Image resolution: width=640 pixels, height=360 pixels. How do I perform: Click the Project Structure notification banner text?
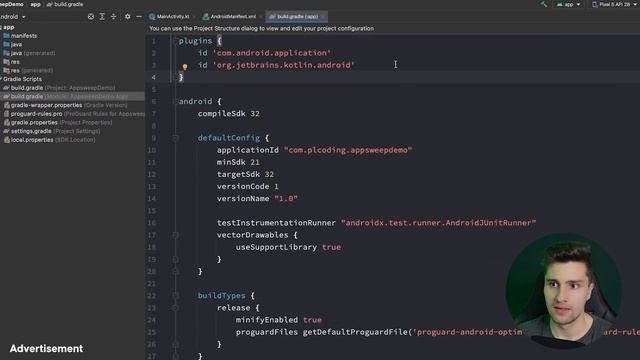[x=262, y=29]
